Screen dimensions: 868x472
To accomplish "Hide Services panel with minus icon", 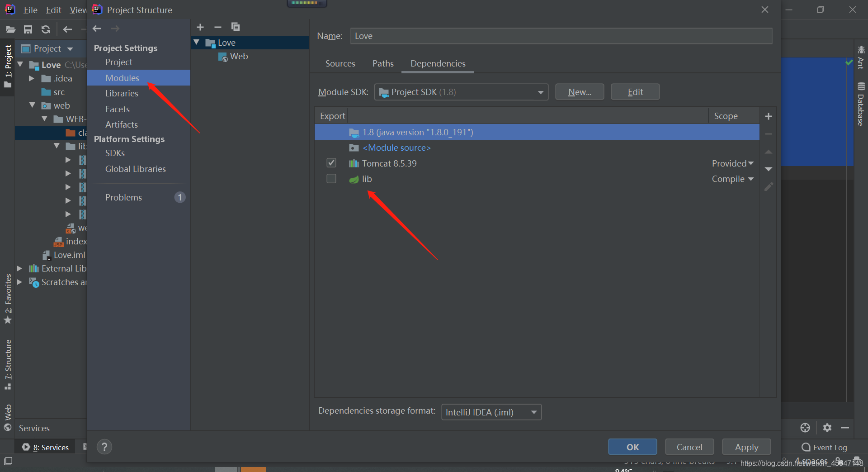I will click(844, 428).
